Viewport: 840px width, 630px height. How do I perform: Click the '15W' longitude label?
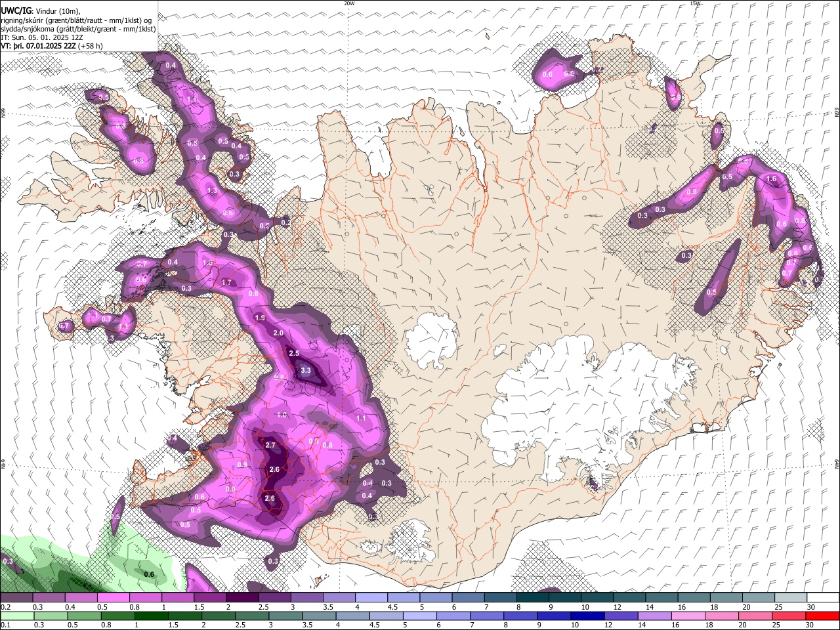696,3
